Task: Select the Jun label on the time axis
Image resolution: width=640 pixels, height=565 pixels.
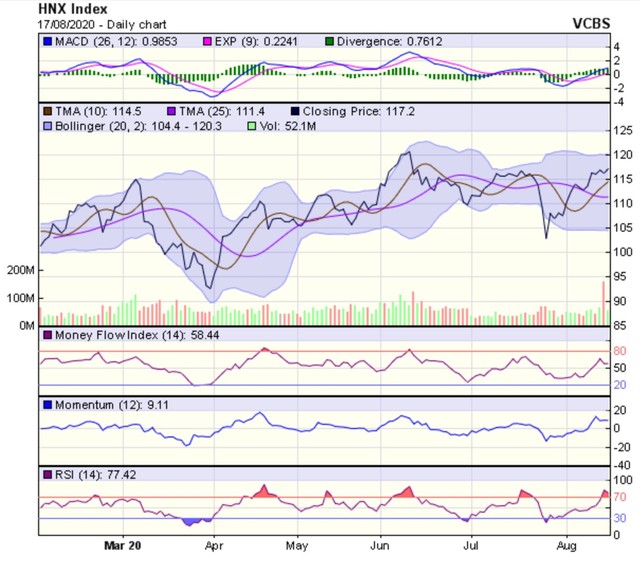Action: pyautogui.click(x=380, y=548)
